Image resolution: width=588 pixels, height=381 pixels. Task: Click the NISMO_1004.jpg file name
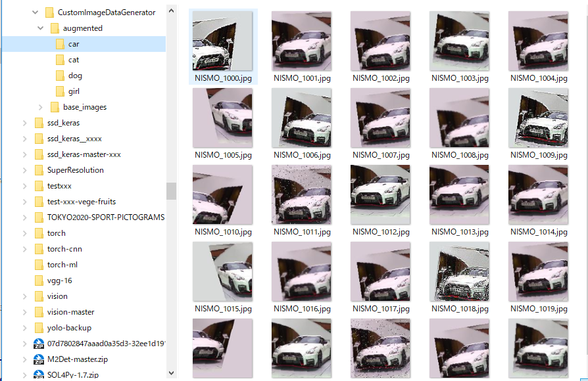click(x=539, y=78)
